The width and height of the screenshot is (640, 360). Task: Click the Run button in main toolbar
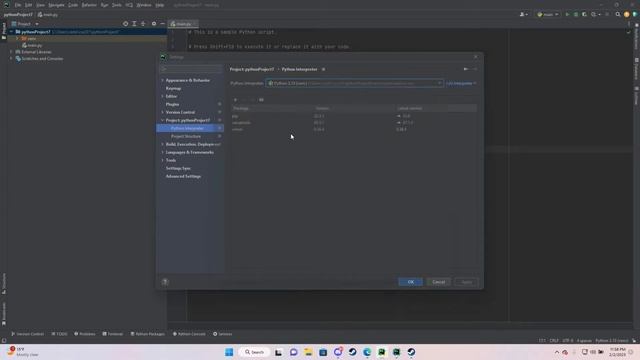567,14
